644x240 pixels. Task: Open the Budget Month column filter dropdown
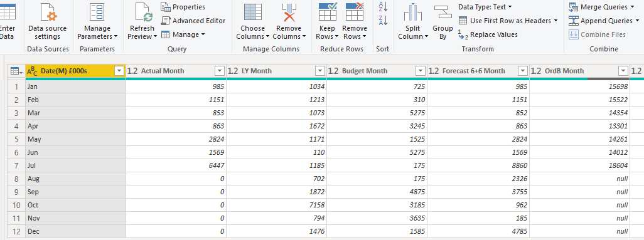(x=421, y=71)
